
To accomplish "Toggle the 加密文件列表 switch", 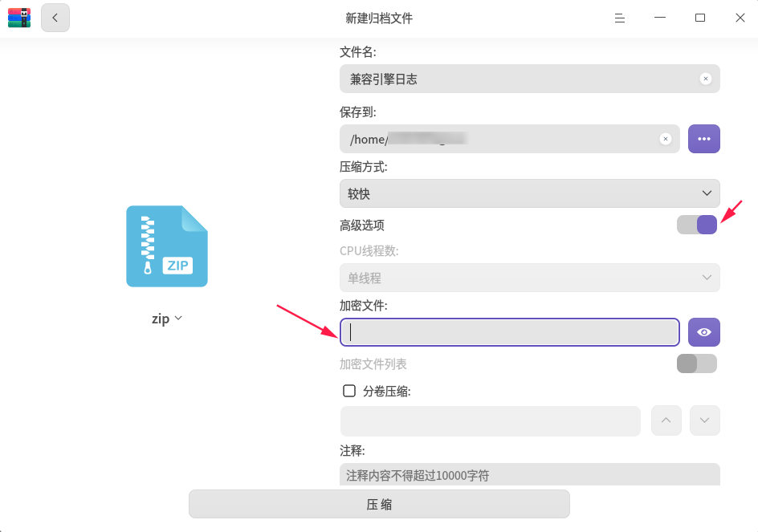I will pos(697,363).
